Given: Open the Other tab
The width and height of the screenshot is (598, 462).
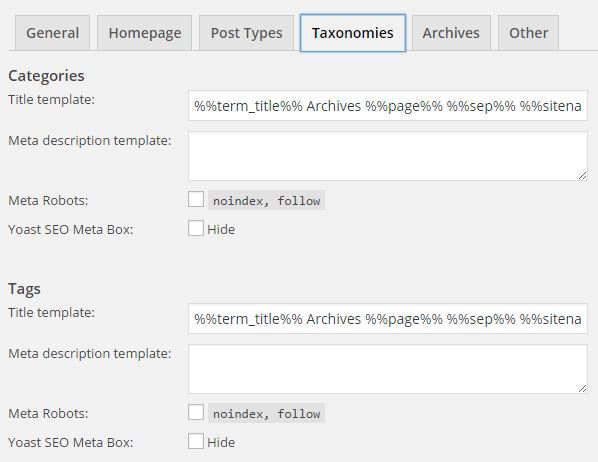Looking at the screenshot, I should (528, 33).
